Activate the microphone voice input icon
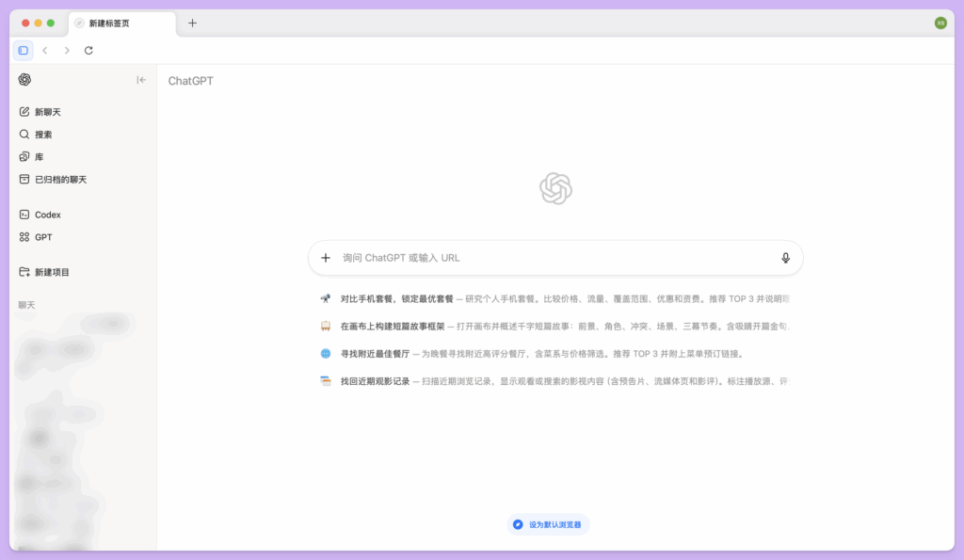This screenshot has width=964, height=560. coord(786,257)
